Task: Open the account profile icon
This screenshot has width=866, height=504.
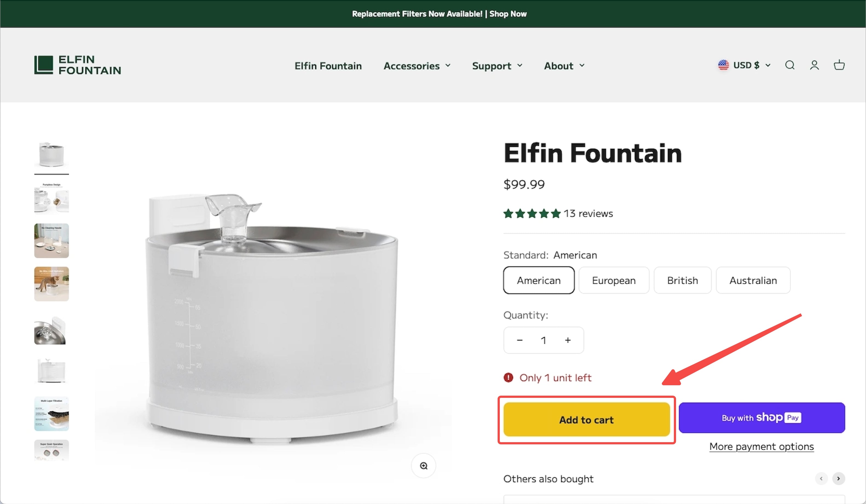Action: tap(814, 65)
